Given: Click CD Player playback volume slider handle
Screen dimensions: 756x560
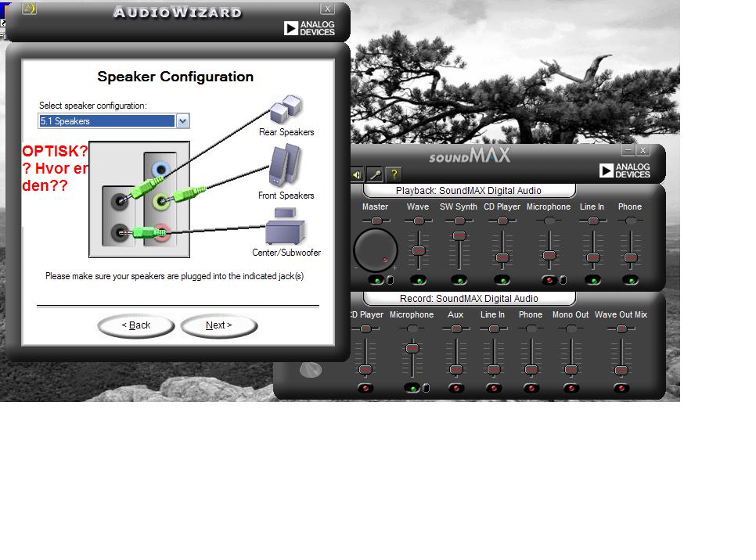Looking at the screenshot, I should coord(502,257).
